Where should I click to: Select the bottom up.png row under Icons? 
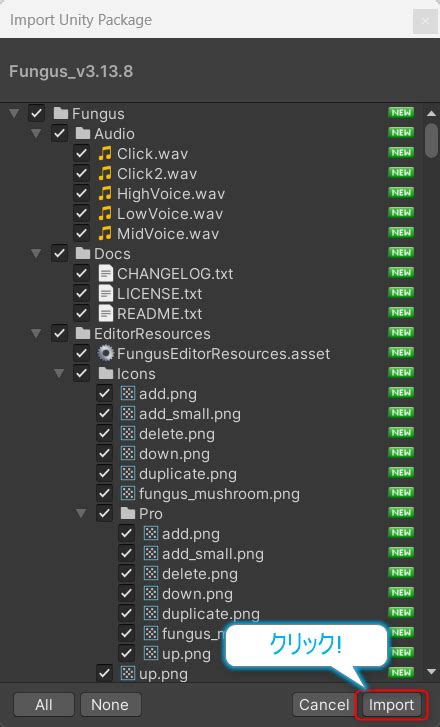[x=211, y=673]
